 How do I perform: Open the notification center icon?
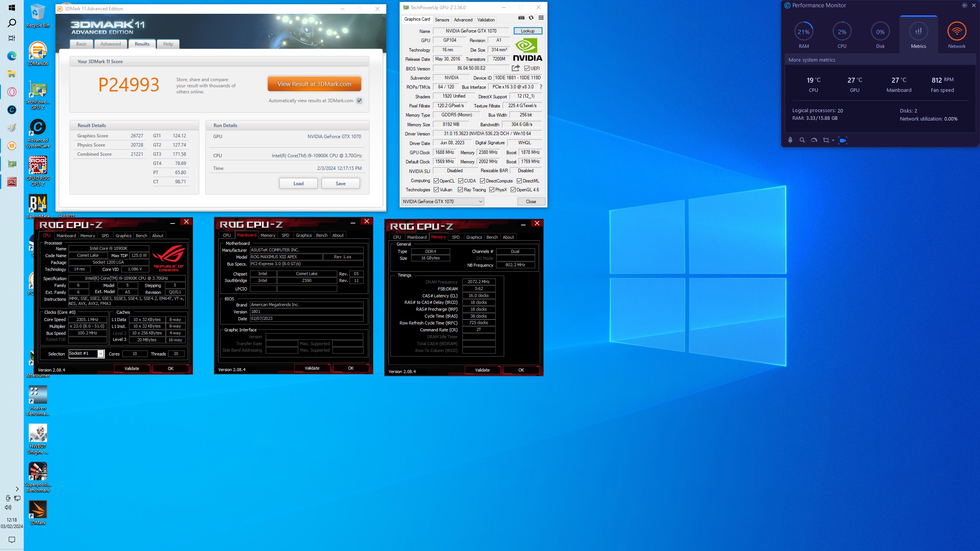(x=12, y=540)
